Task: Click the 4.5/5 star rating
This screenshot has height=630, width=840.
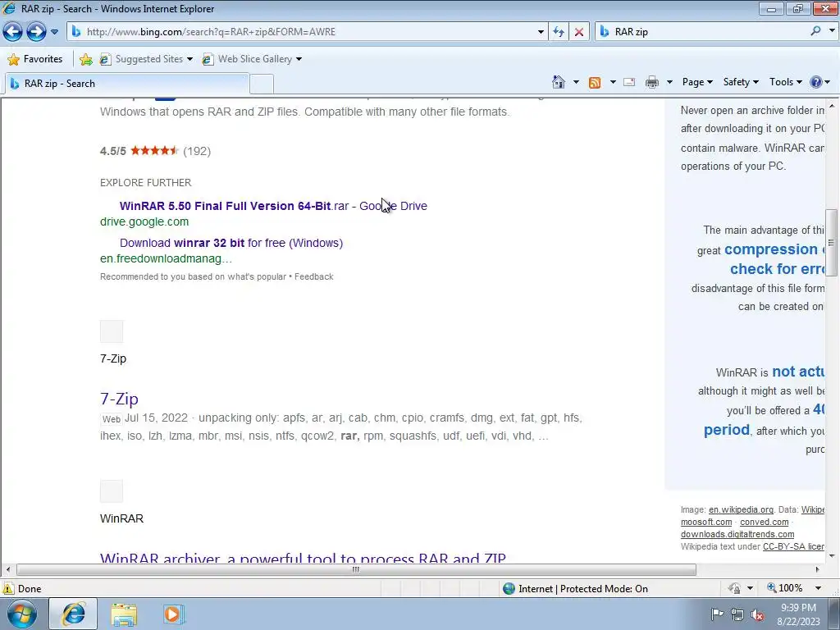Action: (x=155, y=151)
